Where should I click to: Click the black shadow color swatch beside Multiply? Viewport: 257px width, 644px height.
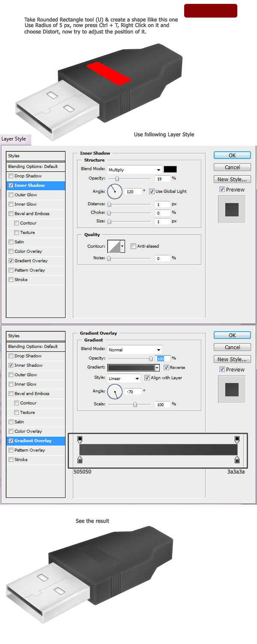point(170,169)
